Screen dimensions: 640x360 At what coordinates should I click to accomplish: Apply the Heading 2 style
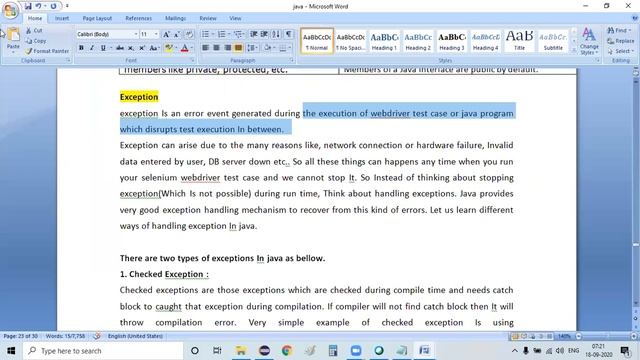coord(418,41)
